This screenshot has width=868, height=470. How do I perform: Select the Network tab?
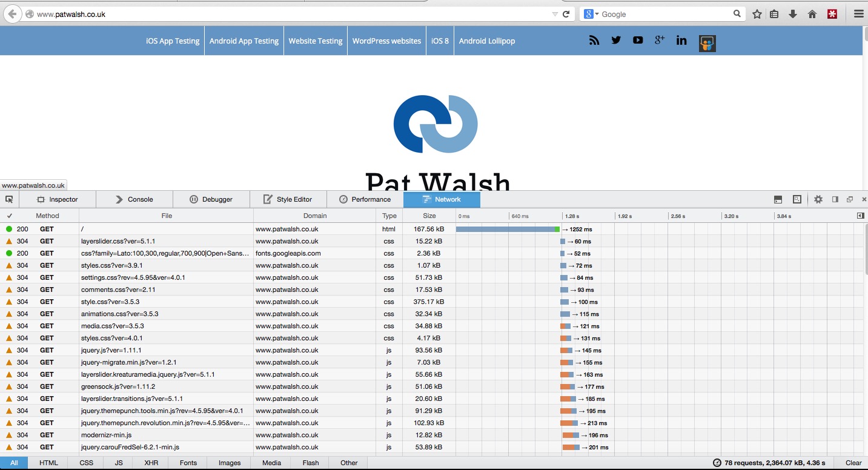tap(442, 199)
